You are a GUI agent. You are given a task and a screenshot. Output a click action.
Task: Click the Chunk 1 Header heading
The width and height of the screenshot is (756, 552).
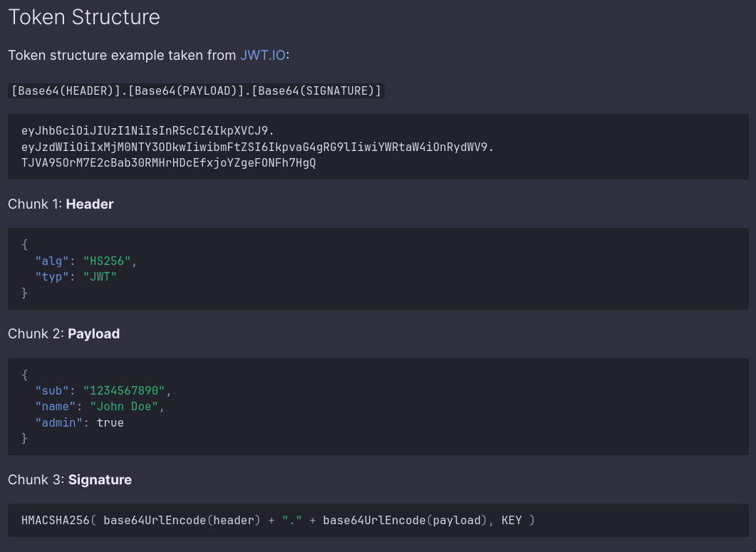pos(61,204)
